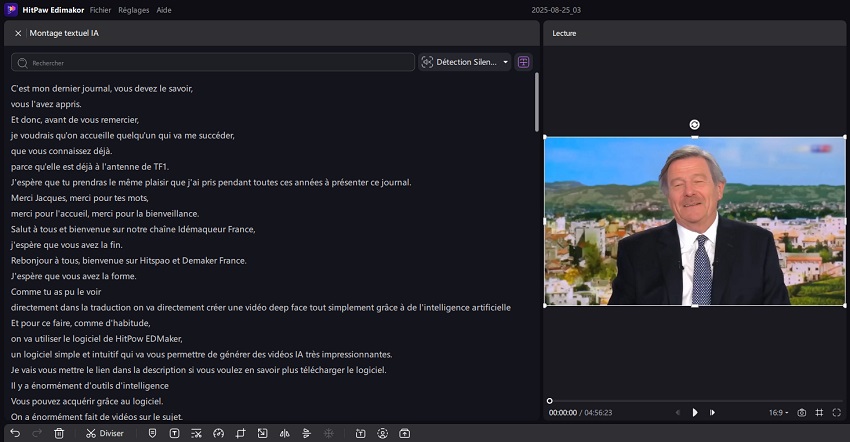Select line "C'est mon dernier journal, vous devez le savoir,"

[102, 88]
